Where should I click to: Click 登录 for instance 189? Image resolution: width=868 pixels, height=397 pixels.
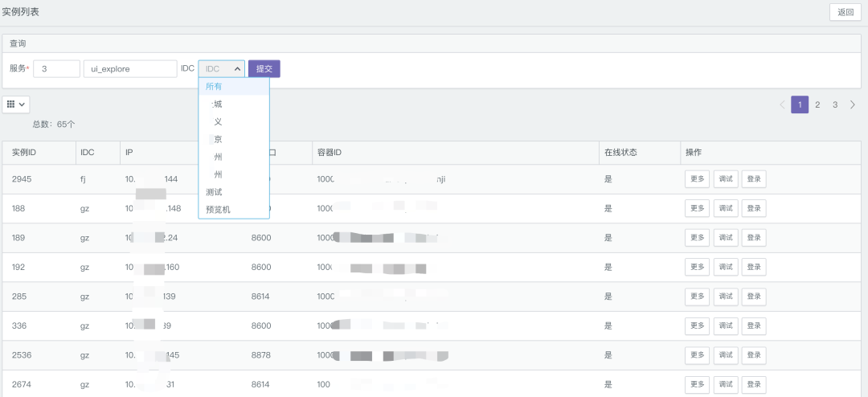pyautogui.click(x=754, y=238)
